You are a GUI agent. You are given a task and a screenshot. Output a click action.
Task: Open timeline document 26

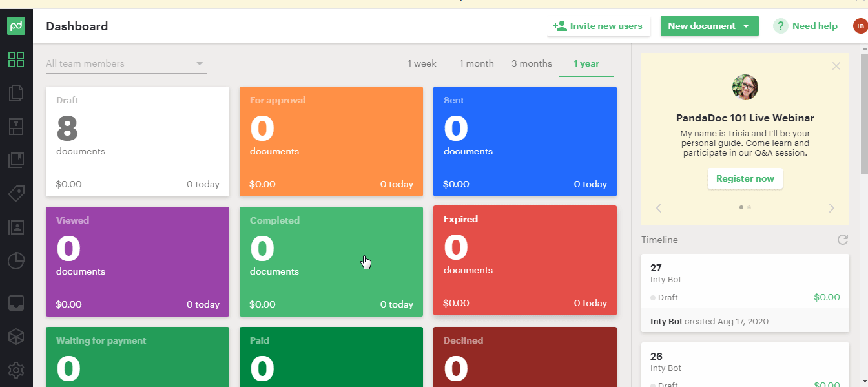point(745,364)
